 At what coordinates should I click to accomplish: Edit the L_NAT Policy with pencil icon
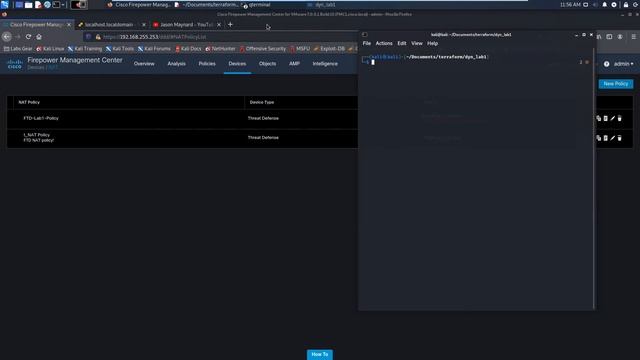[613, 138]
